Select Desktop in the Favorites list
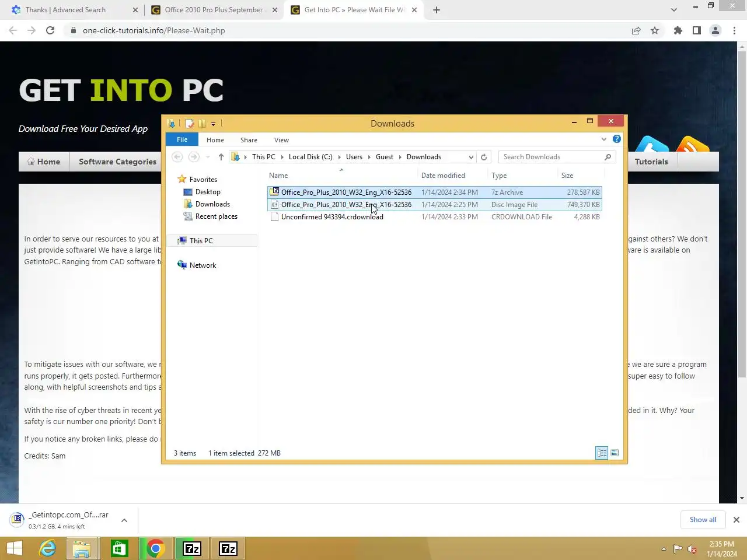Viewport: 747px width, 560px height. pos(208,192)
